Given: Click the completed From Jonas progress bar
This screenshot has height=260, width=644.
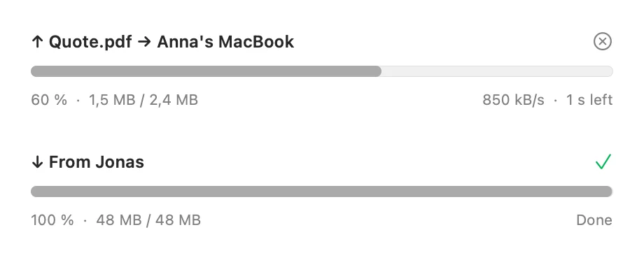Looking at the screenshot, I should click(x=321, y=192).
